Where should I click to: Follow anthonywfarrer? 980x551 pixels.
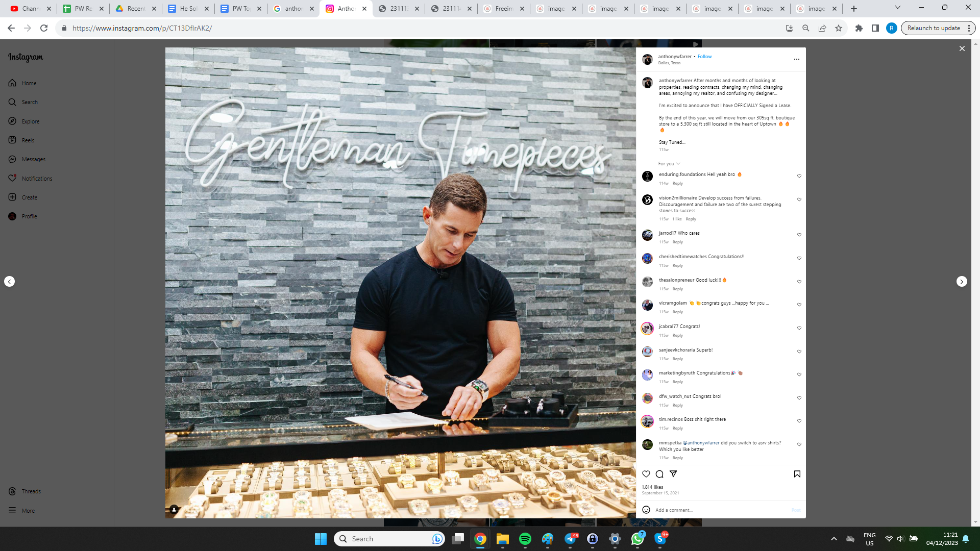click(704, 57)
